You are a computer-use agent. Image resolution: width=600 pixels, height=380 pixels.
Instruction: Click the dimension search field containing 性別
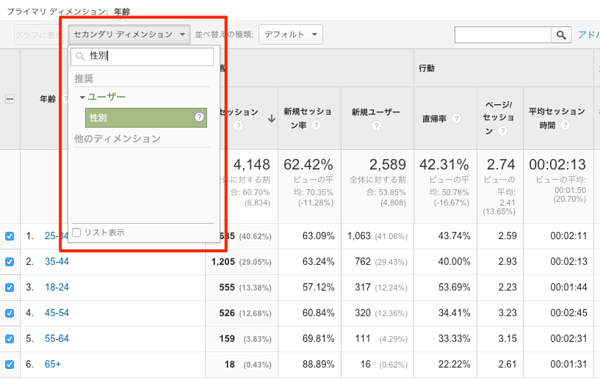pos(142,56)
